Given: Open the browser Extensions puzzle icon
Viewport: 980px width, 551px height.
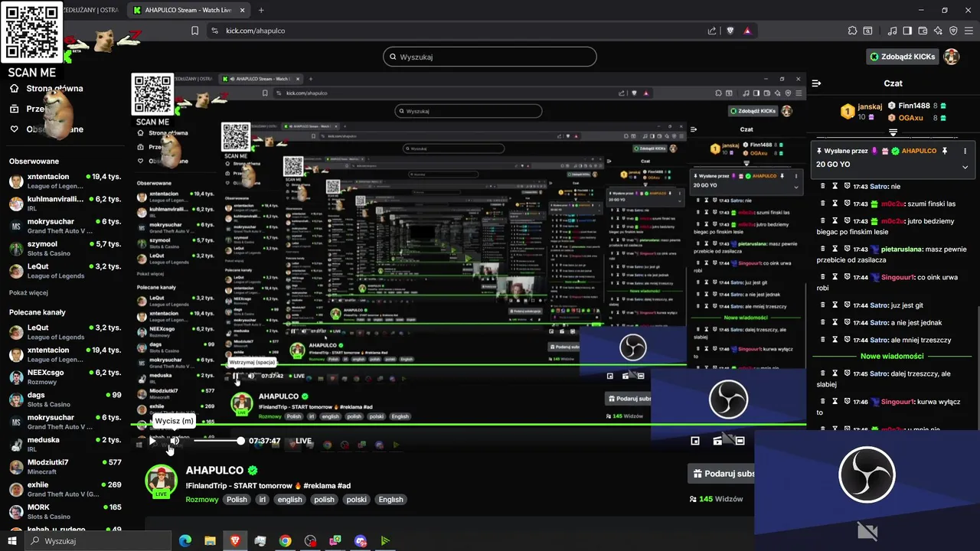Looking at the screenshot, I should [852, 31].
